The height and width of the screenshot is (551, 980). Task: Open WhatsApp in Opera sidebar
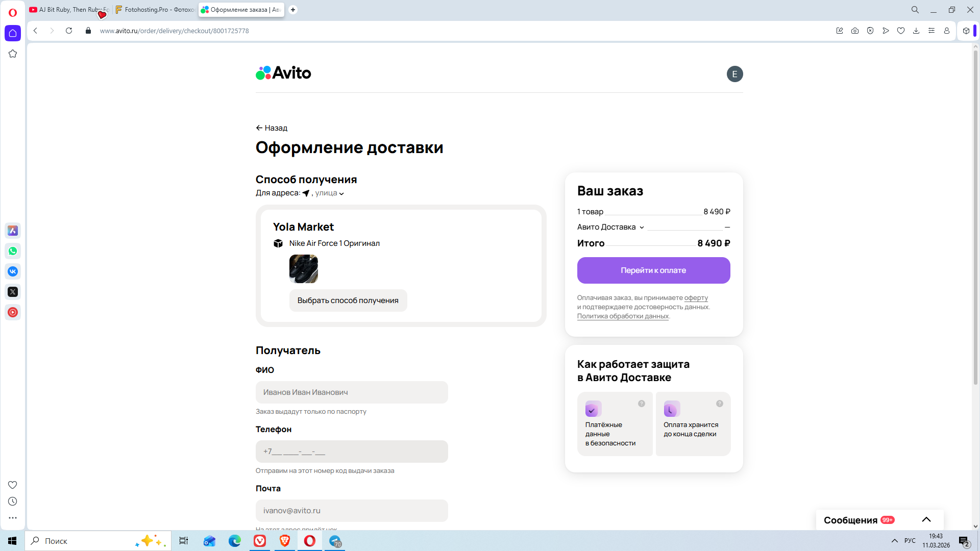(x=13, y=251)
